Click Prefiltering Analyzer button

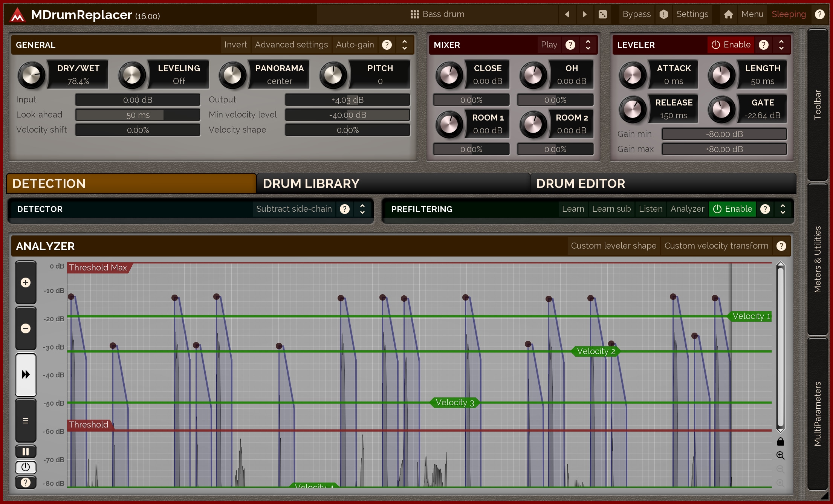[x=687, y=209]
